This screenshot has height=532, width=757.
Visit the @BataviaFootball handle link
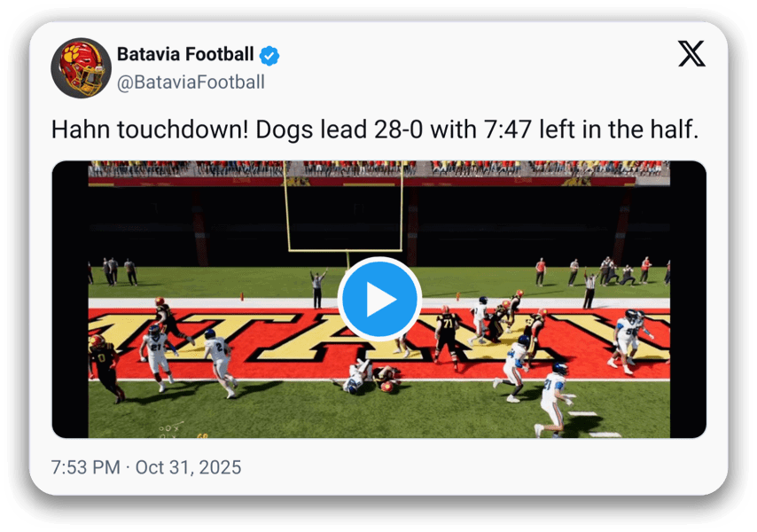tap(190, 82)
